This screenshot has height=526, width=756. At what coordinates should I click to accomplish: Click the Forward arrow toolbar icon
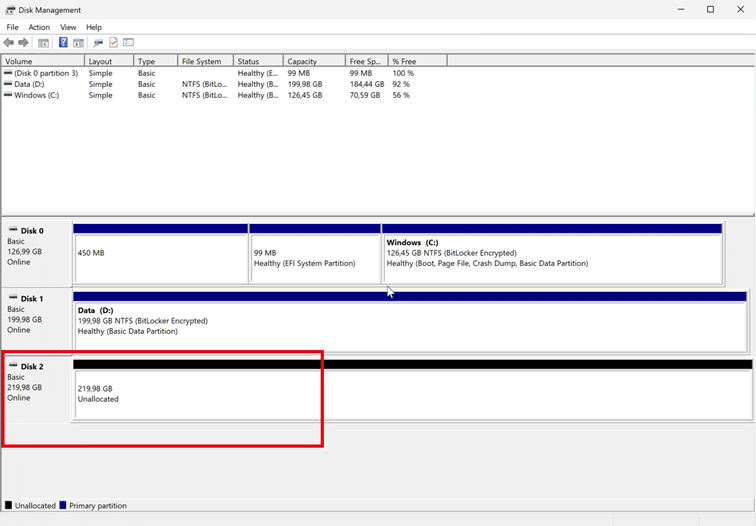23,43
